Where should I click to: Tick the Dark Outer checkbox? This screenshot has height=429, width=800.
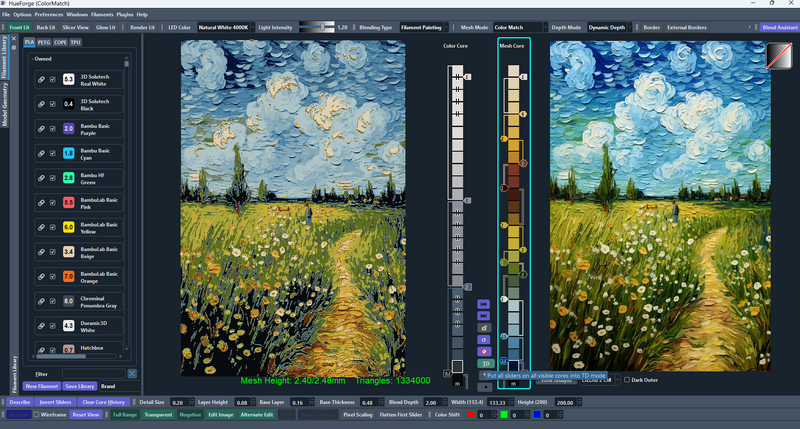click(627, 380)
